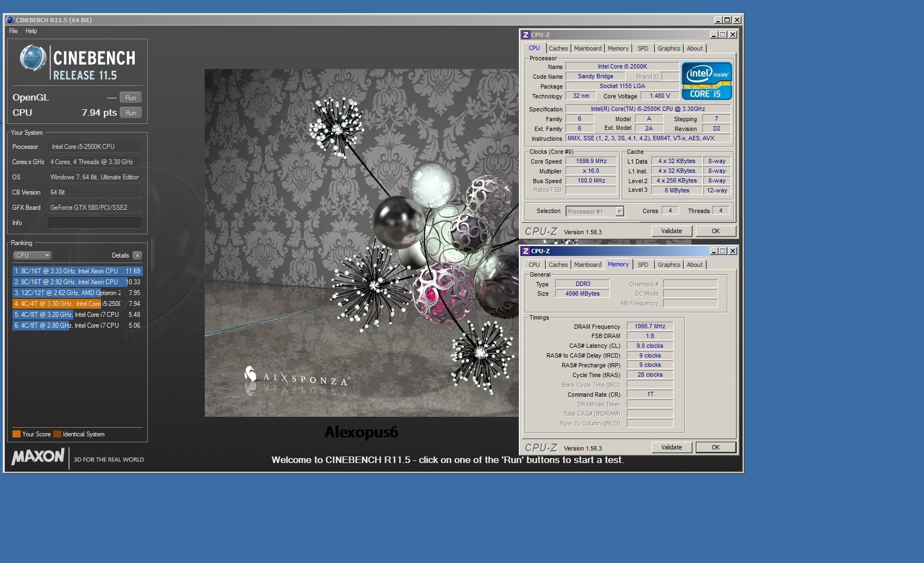Select Memory tab in lower CPU-Z window
924x563 pixels.
pyautogui.click(x=618, y=264)
